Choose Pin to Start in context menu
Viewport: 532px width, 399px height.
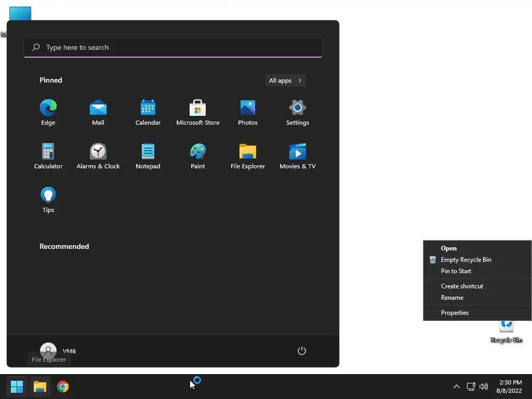[x=477, y=271]
